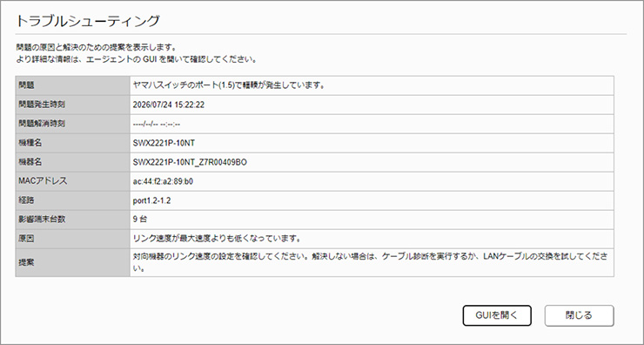Click the affected terminals value 9 台
644x345 pixels.
tap(139, 220)
